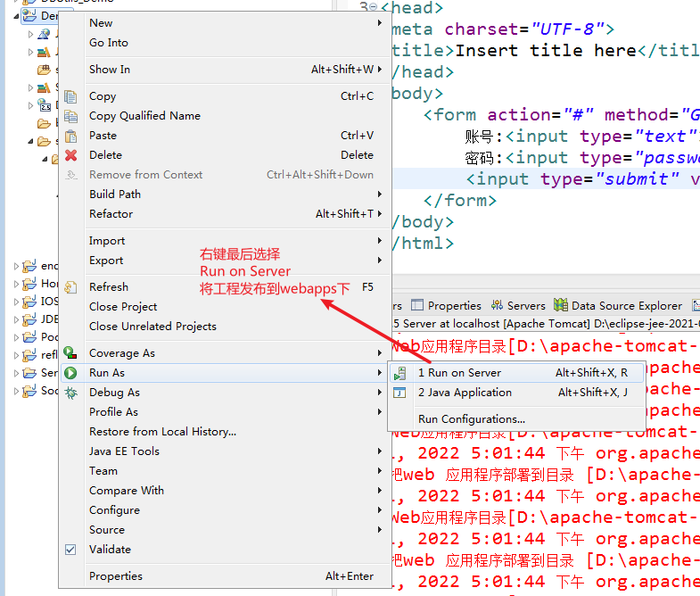700x596 pixels.
Task: Choose Refactor menu entry
Action: click(225, 214)
